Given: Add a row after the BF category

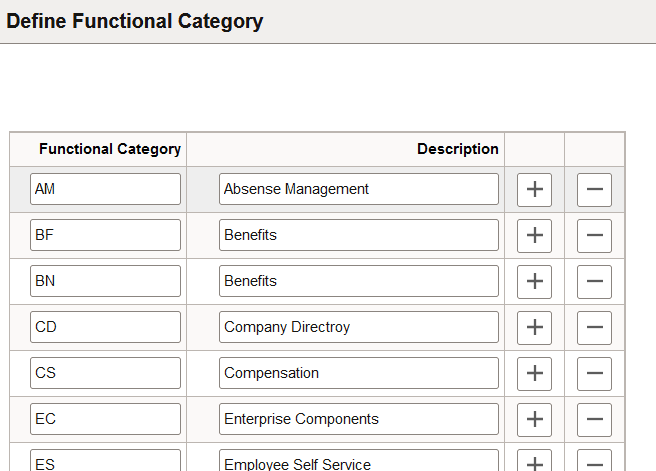Looking at the screenshot, I should (x=534, y=235).
